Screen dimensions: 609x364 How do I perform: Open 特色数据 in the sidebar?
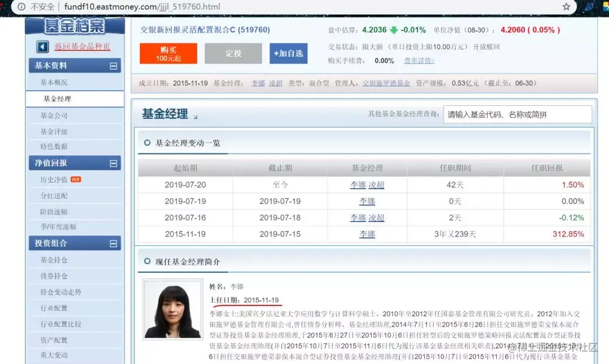click(54, 147)
